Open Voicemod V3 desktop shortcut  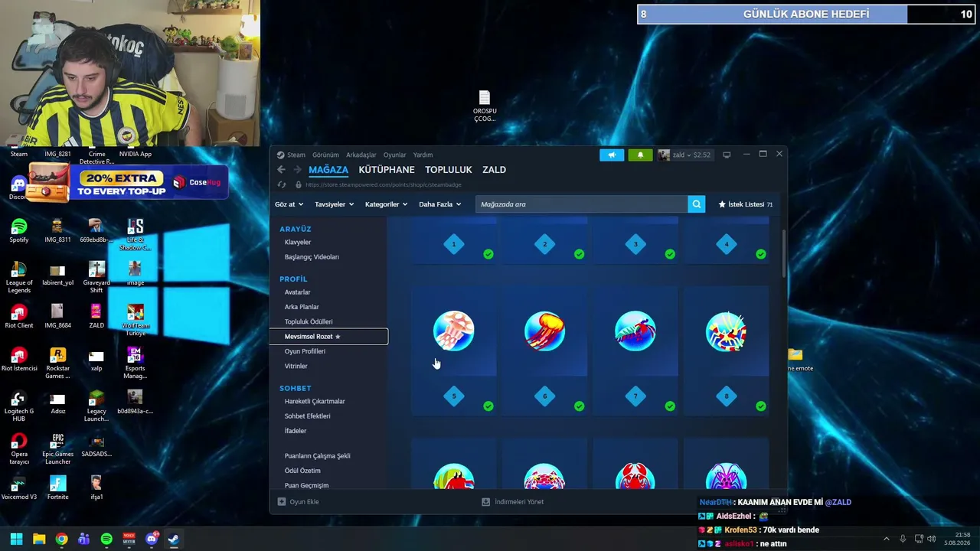point(19,487)
